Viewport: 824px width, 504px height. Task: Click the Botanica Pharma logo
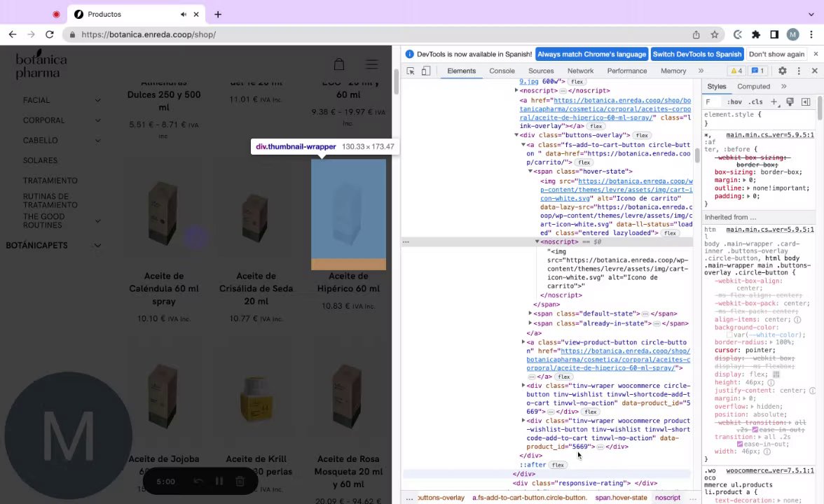point(41,64)
